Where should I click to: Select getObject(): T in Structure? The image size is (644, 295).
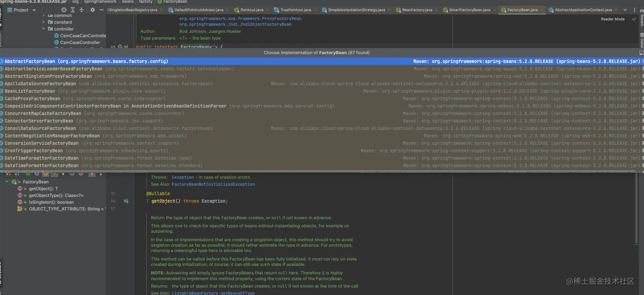43,189
